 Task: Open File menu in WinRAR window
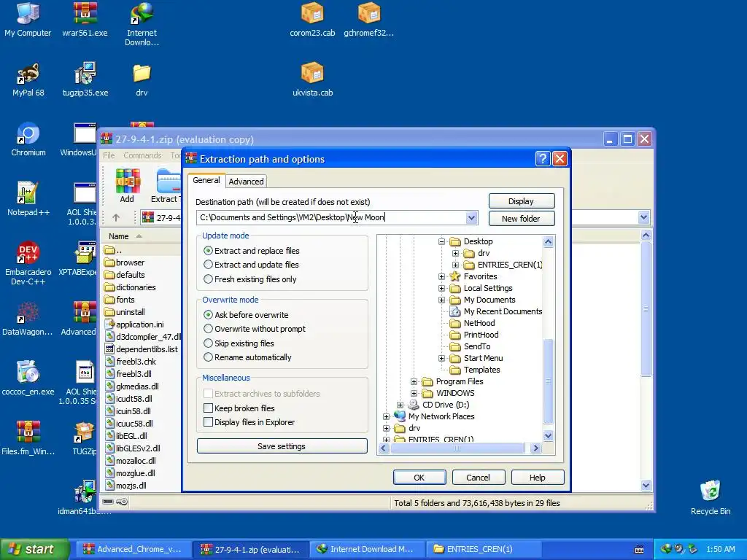pos(109,155)
